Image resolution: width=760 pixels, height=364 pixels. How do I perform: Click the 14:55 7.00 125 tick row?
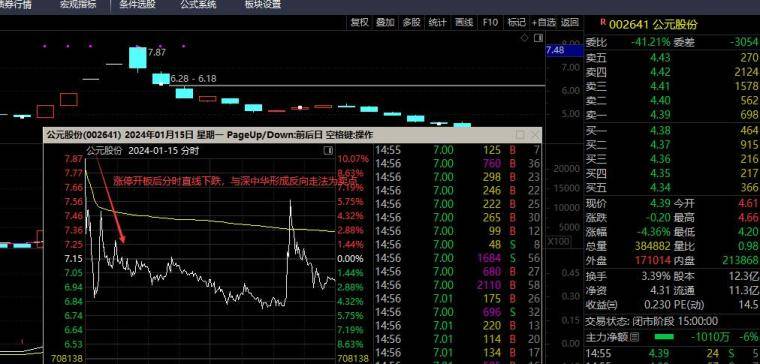[458, 150]
